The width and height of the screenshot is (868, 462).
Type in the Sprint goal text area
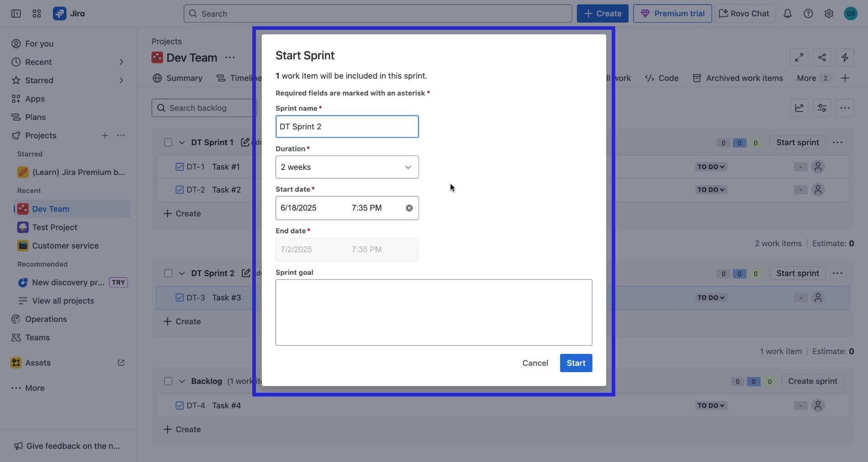(x=434, y=312)
